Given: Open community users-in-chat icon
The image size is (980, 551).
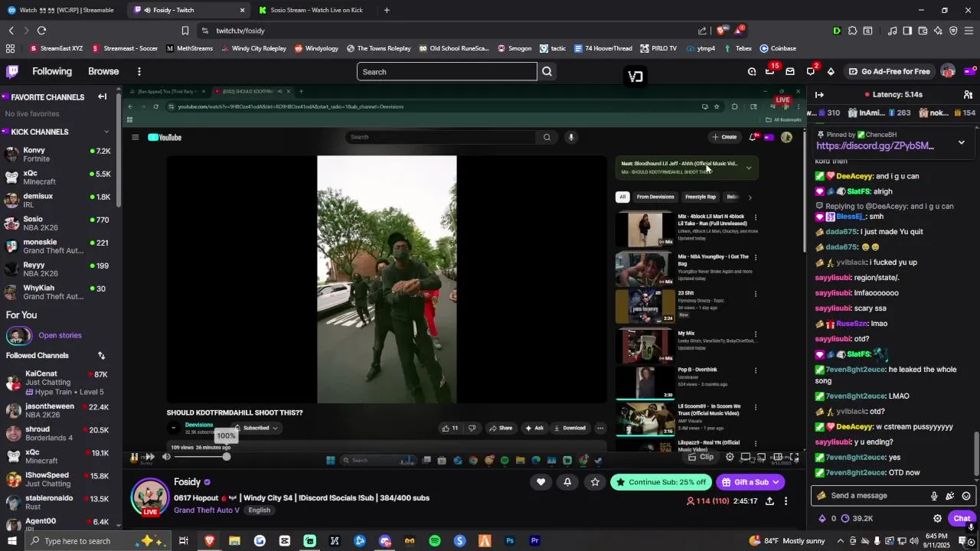Looking at the screenshot, I should [x=968, y=95].
